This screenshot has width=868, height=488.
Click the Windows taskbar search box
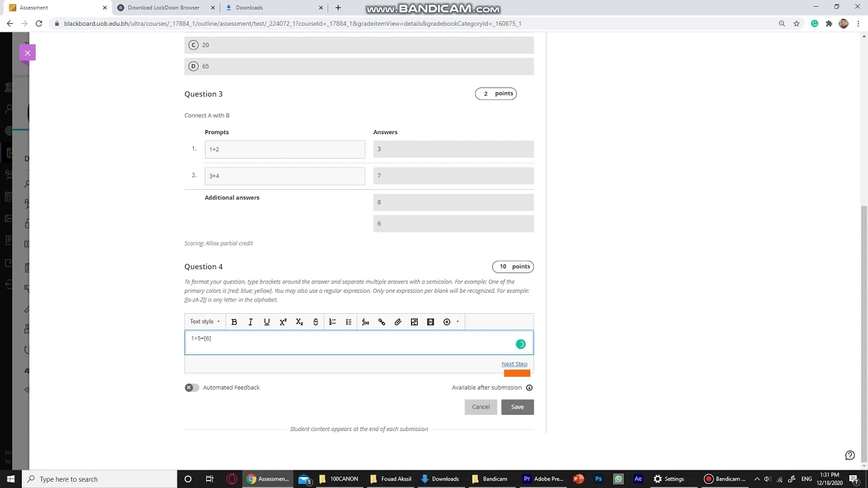pyautogui.click(x=99, y=479)
